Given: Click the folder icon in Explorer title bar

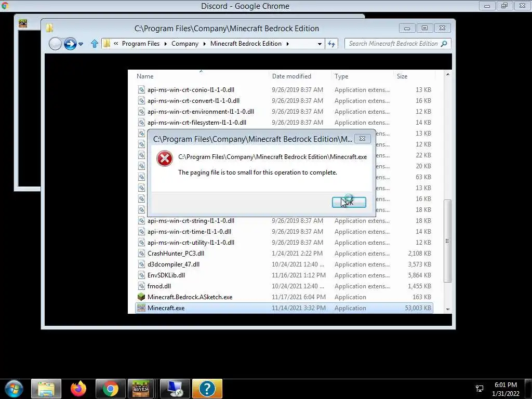Looking at the screenshot, I should 49,28.
